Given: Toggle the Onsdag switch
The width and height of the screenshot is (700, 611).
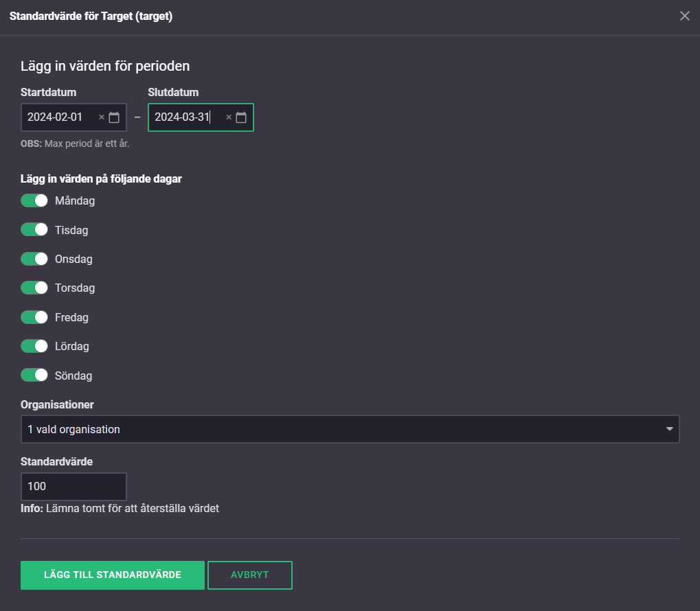Looking at the screenshot, I should pos(34,259).
